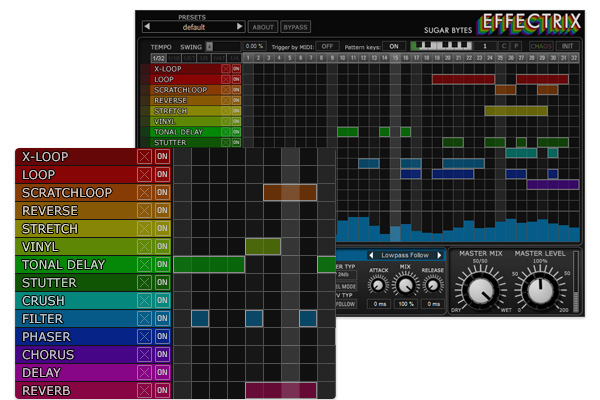Viewport: 600px width, 400px height.
Task: Adjust the MASTER MIX knob
Action: click(x=479, y=290)
